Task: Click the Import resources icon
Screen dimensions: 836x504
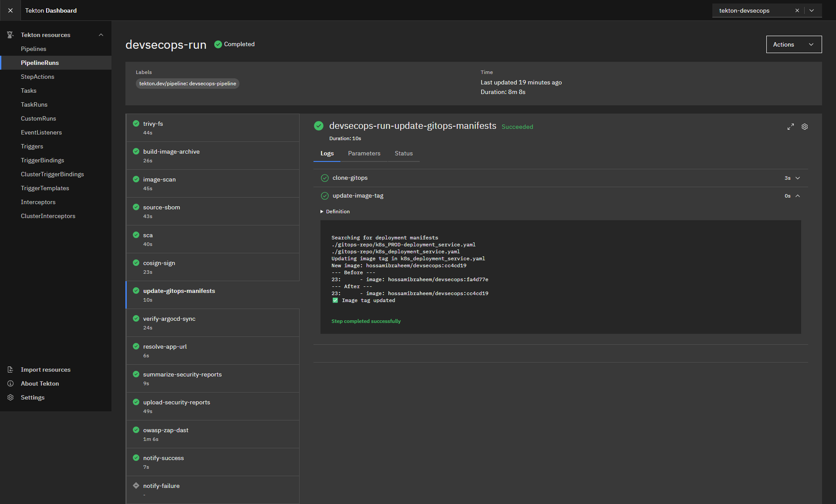Action: [x=10, y=370]
